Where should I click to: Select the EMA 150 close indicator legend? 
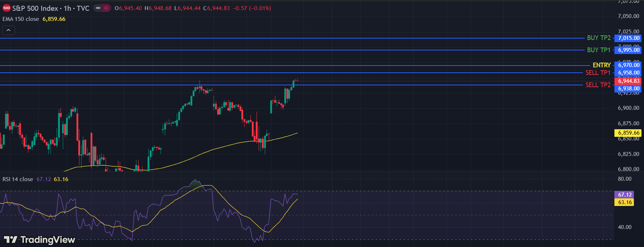(21, 19)
